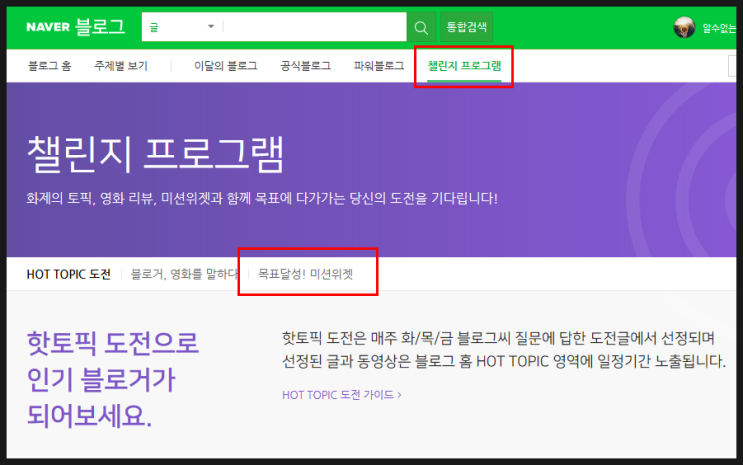Open the 목표달성! 미션위젯 sub-tab
Image resolution: width=743 pixels, height=465 pixels.
pyautogui.click(x=306, y=274)
